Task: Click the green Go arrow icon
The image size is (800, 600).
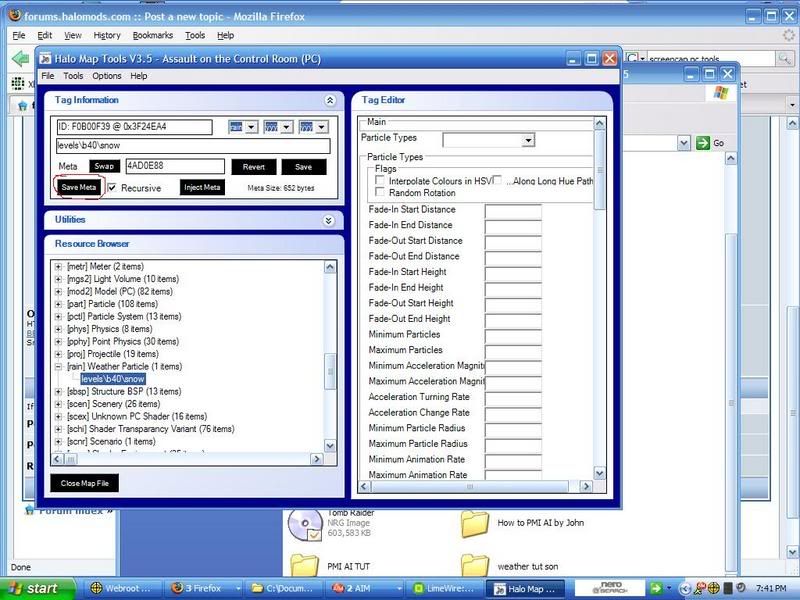Action: tap(703, 143)
